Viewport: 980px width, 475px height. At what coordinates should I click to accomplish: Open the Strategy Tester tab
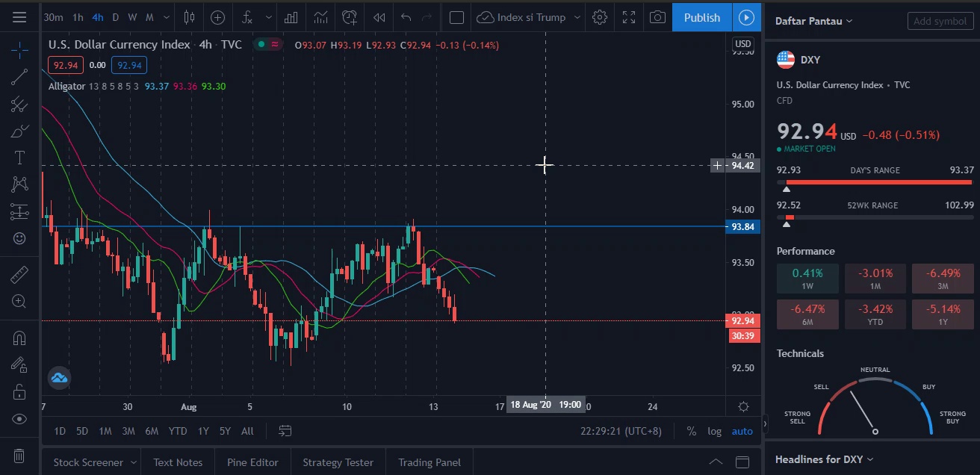pyautogui.click(x=338, y=463)
